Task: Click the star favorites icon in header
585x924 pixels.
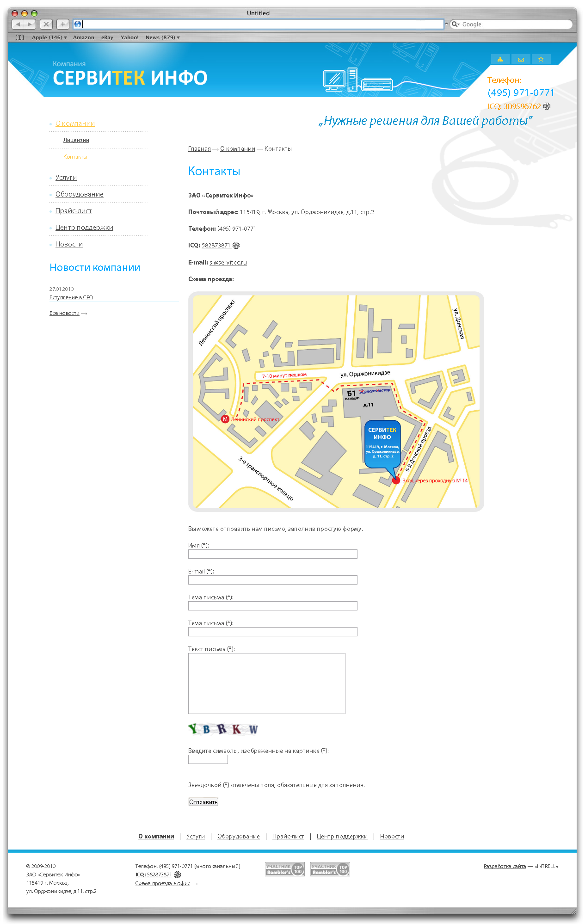Action: [541, 59]
